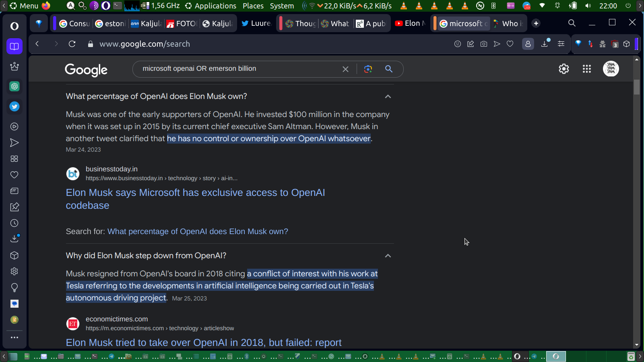The height and width of the screenshot is (362, 644).
Task: Open a new tab with plus button
Action: 536,23
